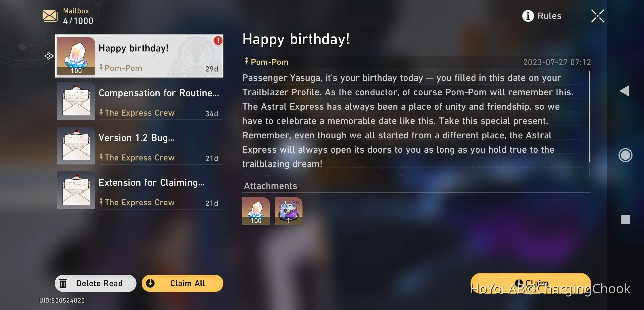Tap the Android back triangle button
This screenshot has height=310, width=644.
coord(625,91)
